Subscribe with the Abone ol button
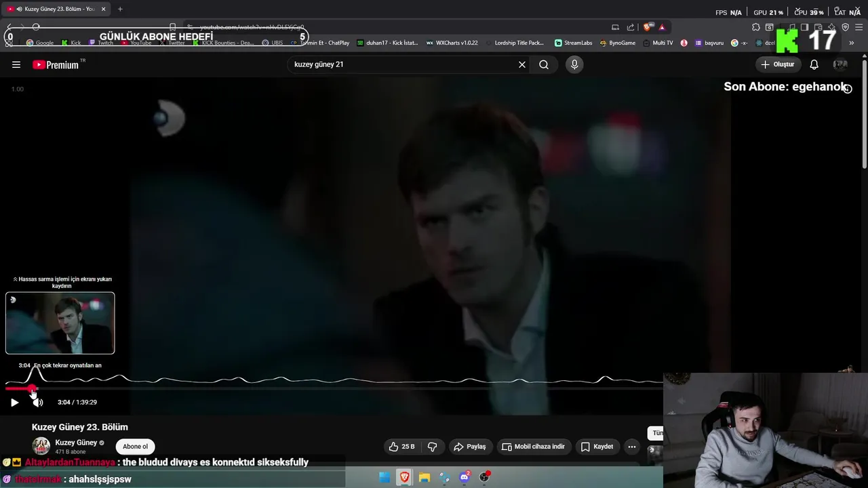 pyautogui.click(x=135, y=447)
